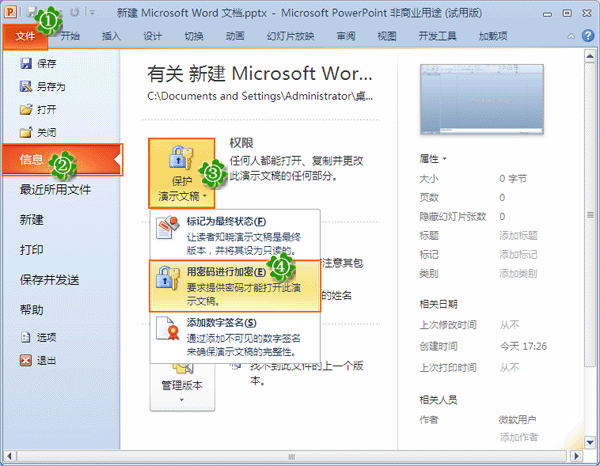Click the Options sheet icon
Image resolution: width=600 pixels, height=466 pixels.
point(26,337)
